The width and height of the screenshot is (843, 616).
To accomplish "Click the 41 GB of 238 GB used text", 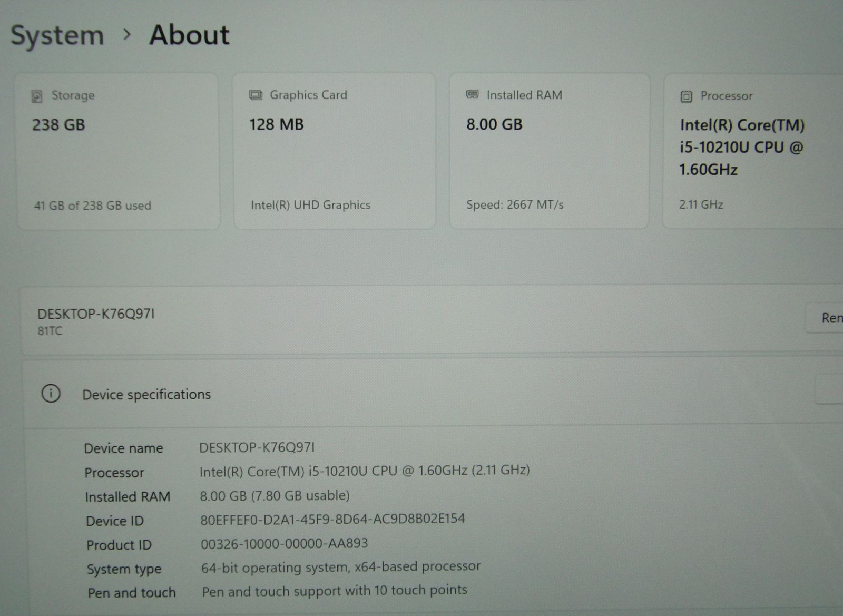I will [x=93, y=206].
